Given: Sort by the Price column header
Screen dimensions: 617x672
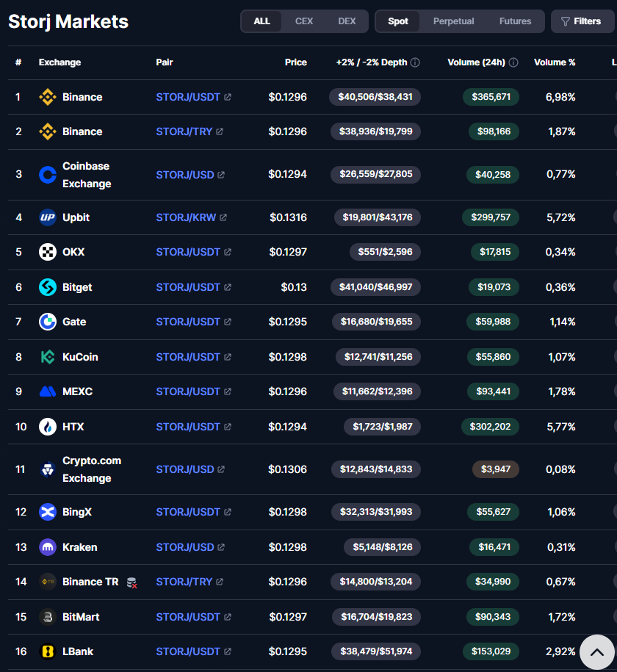Looking at the screenshot, I should click(x=295, y=62).
